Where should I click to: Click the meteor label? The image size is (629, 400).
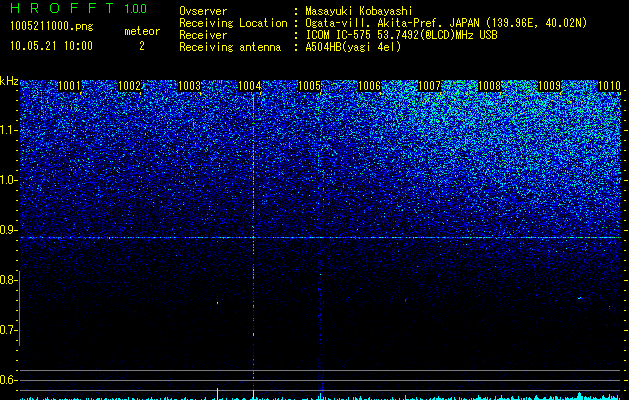click(142, 31)
